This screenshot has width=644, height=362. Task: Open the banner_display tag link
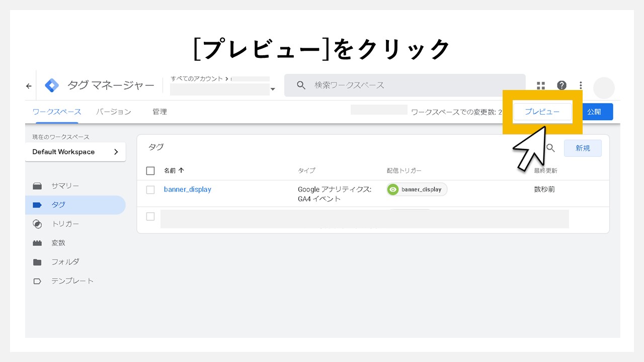187,190
